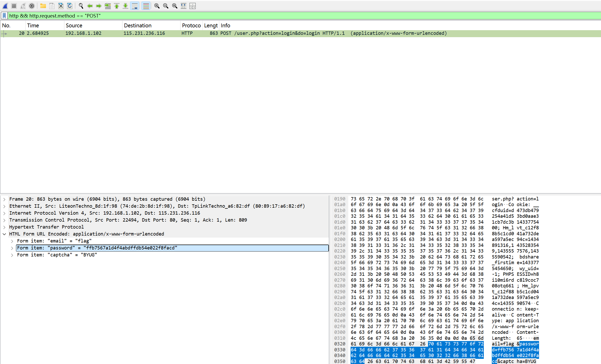The height and width of the screenshot is (364, 601).
Task: Collapse HTML Form URL Encoded section
Action: 4,234
